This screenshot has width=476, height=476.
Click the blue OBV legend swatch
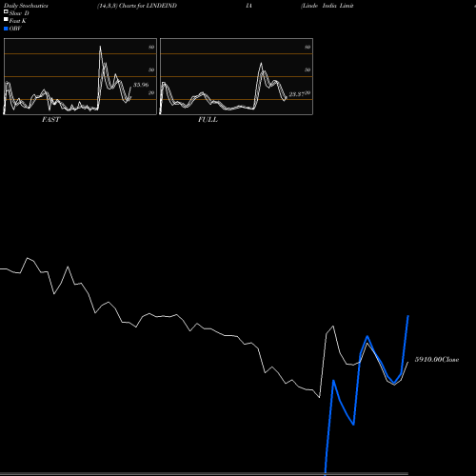click(x=6, y=29)
